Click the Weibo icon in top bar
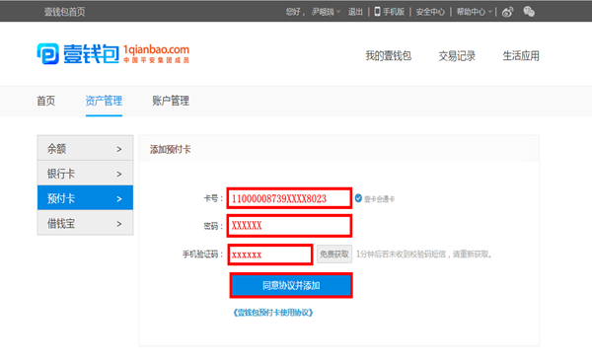 (507, 12)
